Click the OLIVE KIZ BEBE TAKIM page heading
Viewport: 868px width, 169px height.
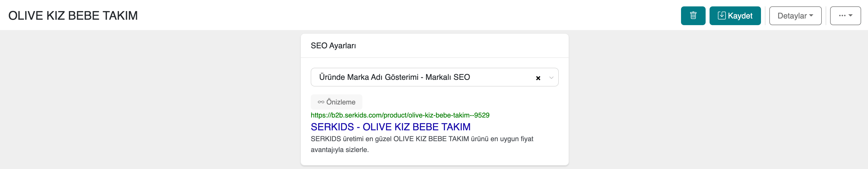coord(73,16)
